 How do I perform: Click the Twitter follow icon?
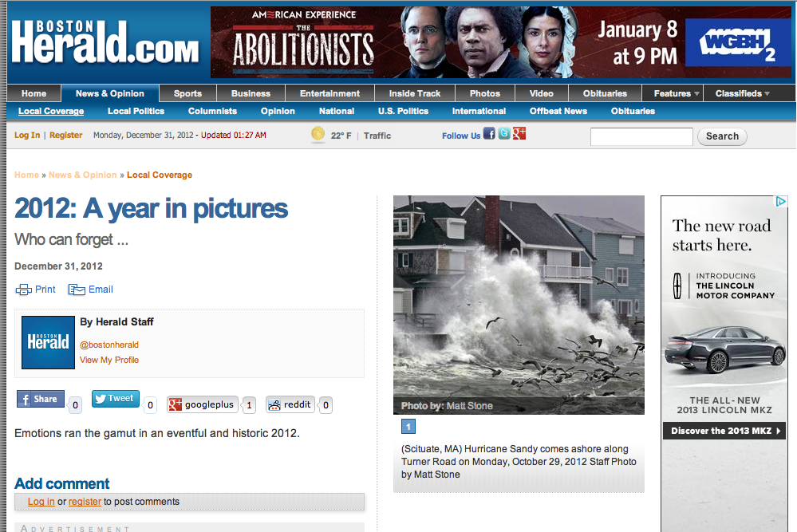(504, 134)
